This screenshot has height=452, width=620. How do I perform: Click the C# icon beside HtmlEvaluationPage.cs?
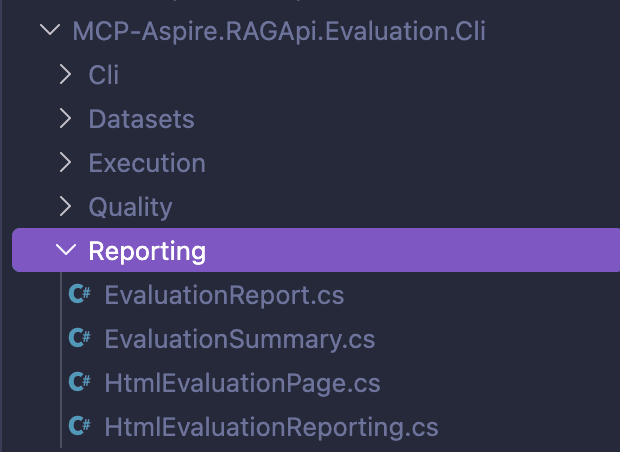click(x=79, y=382)
